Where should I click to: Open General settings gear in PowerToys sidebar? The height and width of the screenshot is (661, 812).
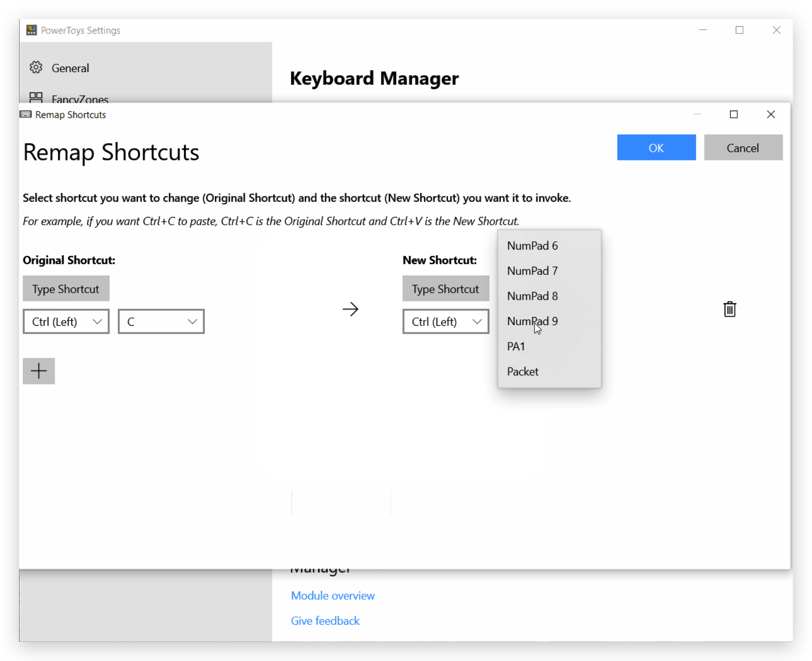tap(36, 68)
